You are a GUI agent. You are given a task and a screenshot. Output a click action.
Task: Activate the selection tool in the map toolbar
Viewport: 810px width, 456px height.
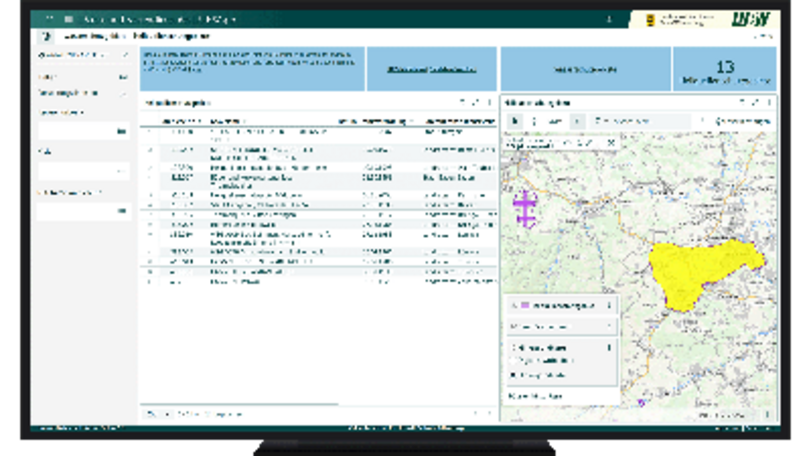point(516,121)
